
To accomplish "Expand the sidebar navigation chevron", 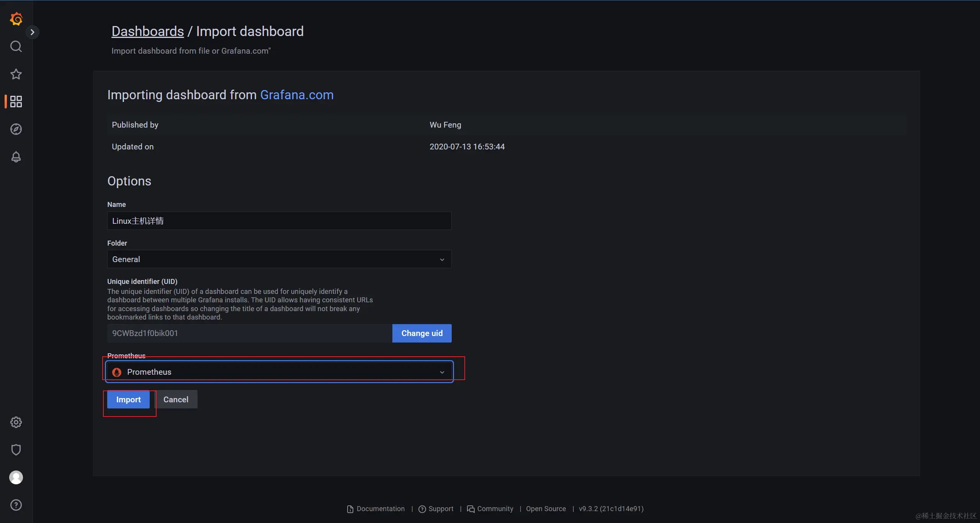I will point(33,32).
